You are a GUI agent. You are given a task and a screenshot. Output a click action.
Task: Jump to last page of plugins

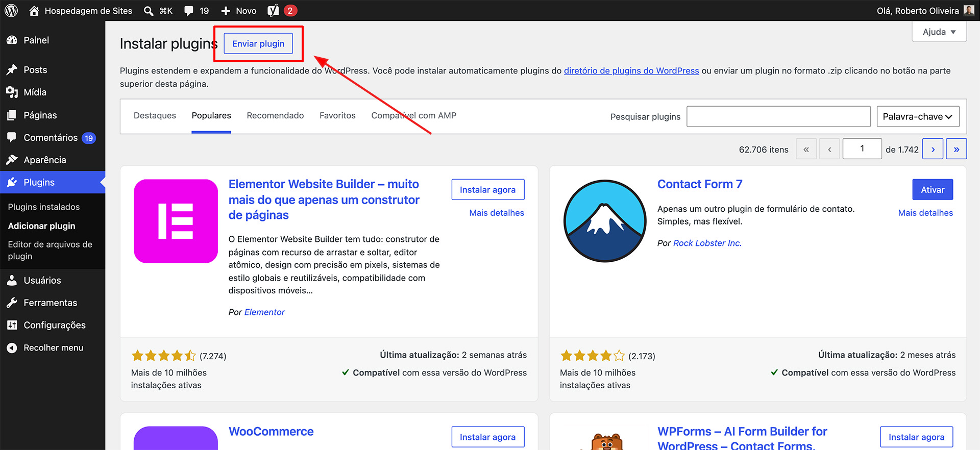[956, 149]
